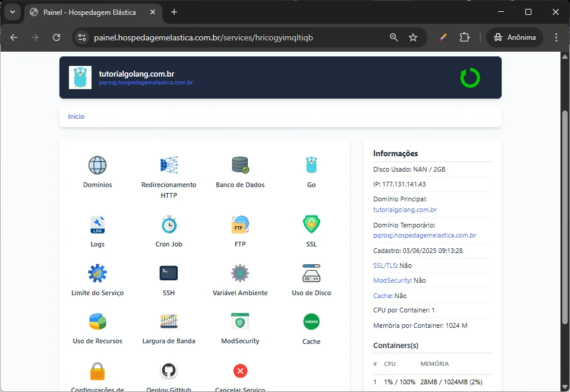
Task: Open browser extensions puzzle icon
Action: [x=464, y=37]
